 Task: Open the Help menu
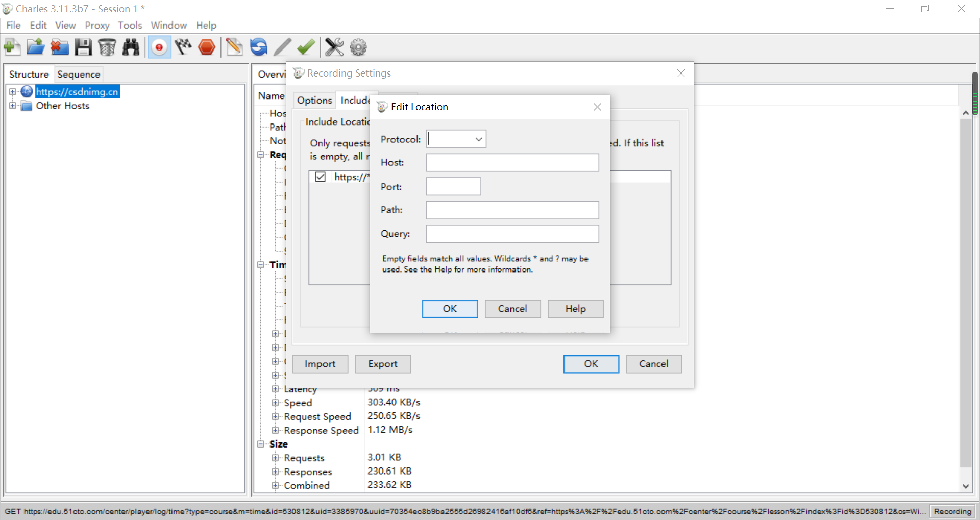pyautogui.click(x=206, y=25)
